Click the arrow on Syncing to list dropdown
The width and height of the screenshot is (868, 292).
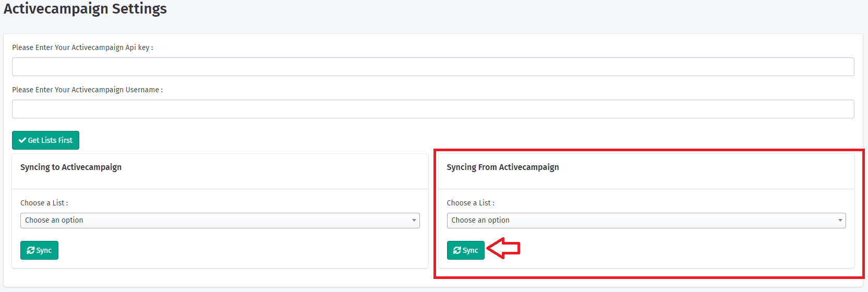[414, 221]
